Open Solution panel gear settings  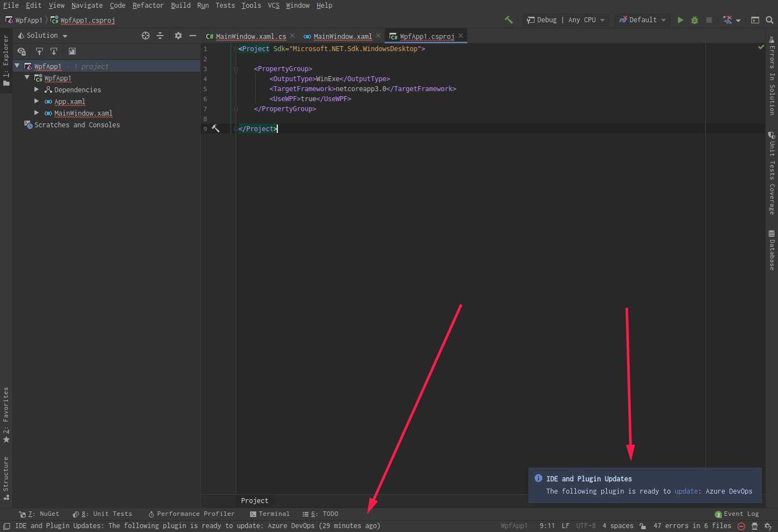point(178,36)
